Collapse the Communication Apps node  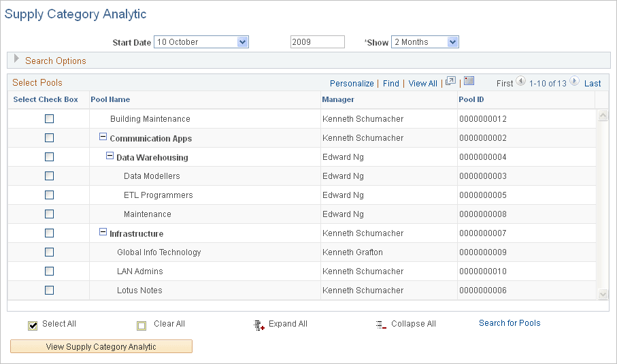[103, 137]
